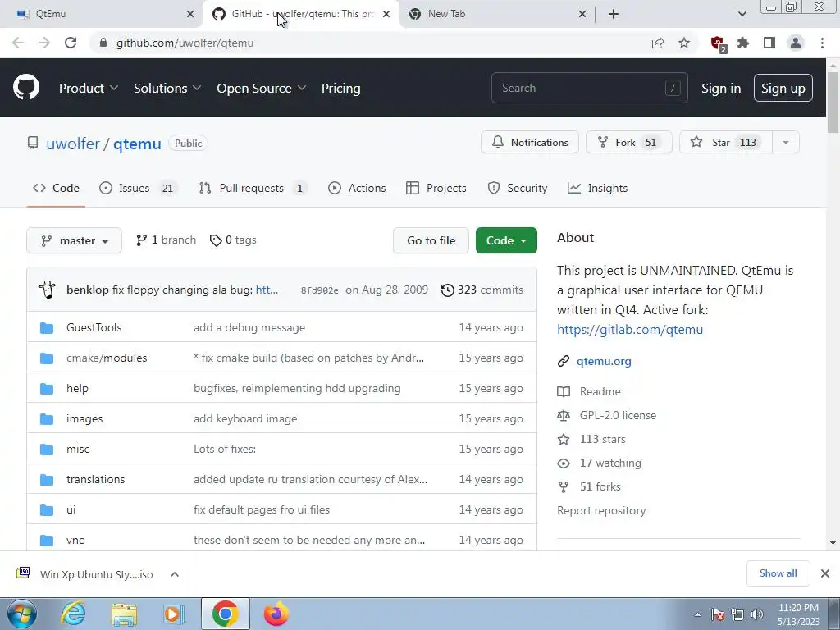
Task: Switch to the Issues tab
Action: tap(137, 188)
